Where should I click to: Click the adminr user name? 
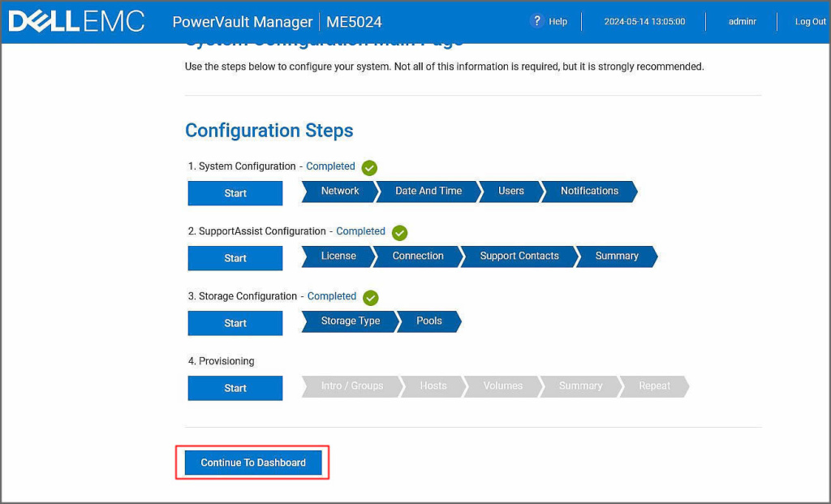click(742, 22)
